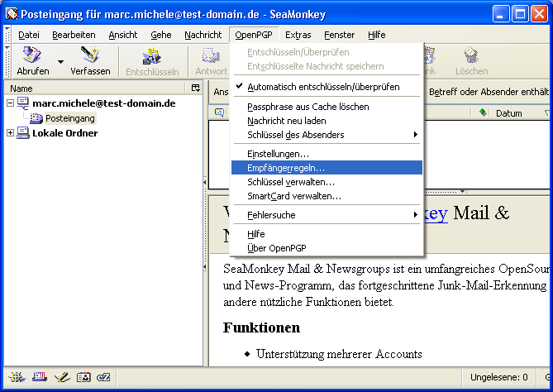
Task: Expand the Lokale Ordner tree node
Action: [10, 133]
